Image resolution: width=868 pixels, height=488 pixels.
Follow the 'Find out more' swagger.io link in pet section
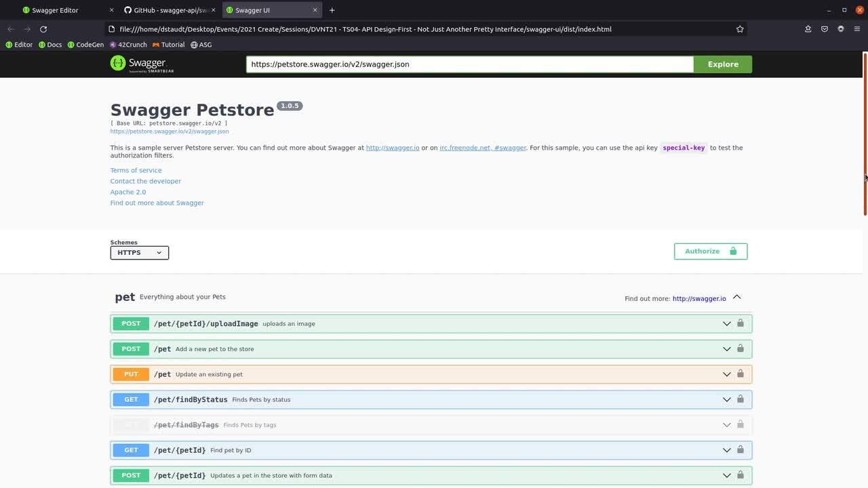tap(699, 298)
